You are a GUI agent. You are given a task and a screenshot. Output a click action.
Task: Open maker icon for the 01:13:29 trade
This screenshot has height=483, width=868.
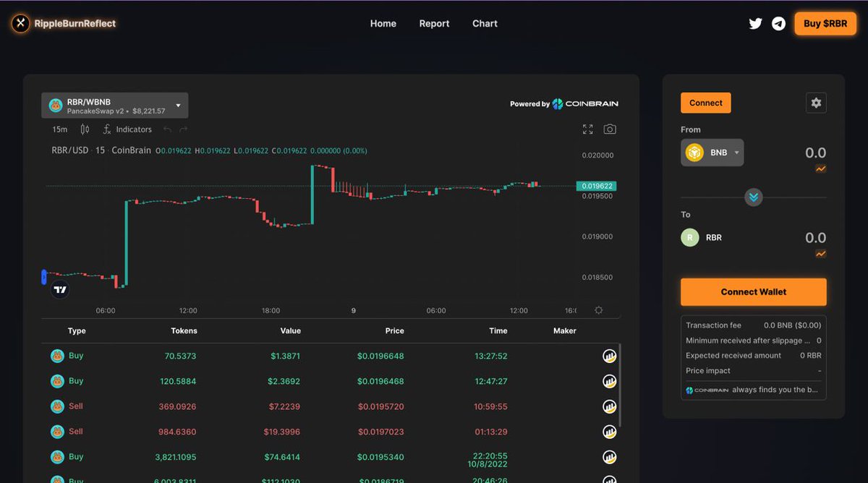(x=610, y=432)
